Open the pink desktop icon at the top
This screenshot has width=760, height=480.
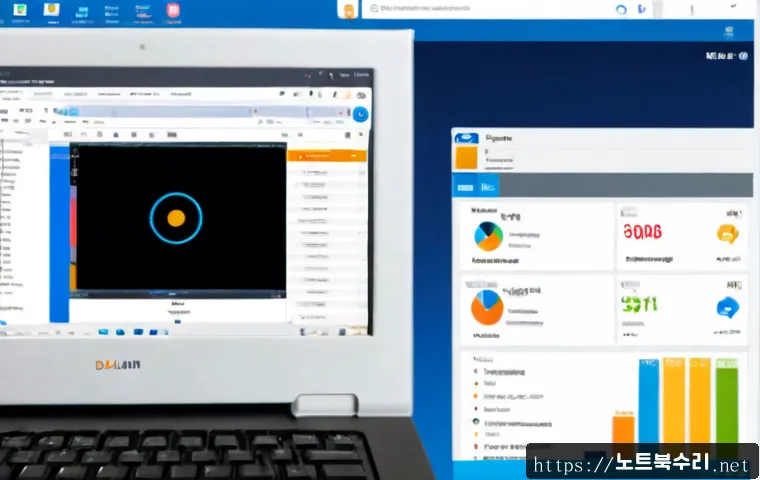point(173,10)
